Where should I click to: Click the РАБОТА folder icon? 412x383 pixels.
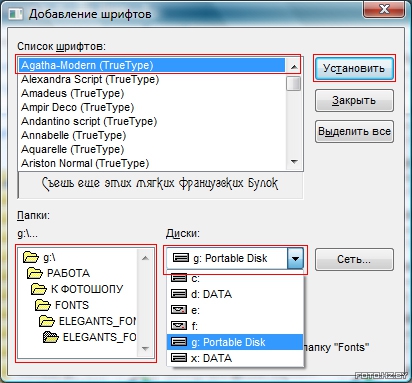tap(35, 273)
